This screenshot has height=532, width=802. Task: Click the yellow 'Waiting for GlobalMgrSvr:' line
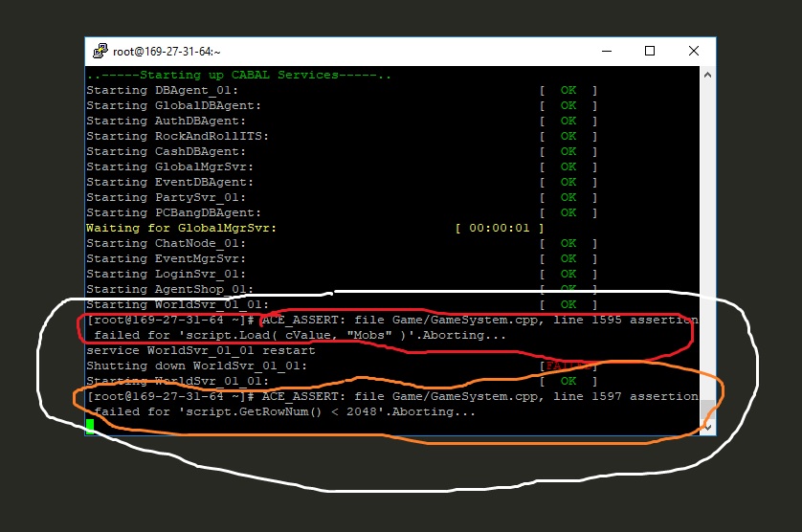[182, 228]
